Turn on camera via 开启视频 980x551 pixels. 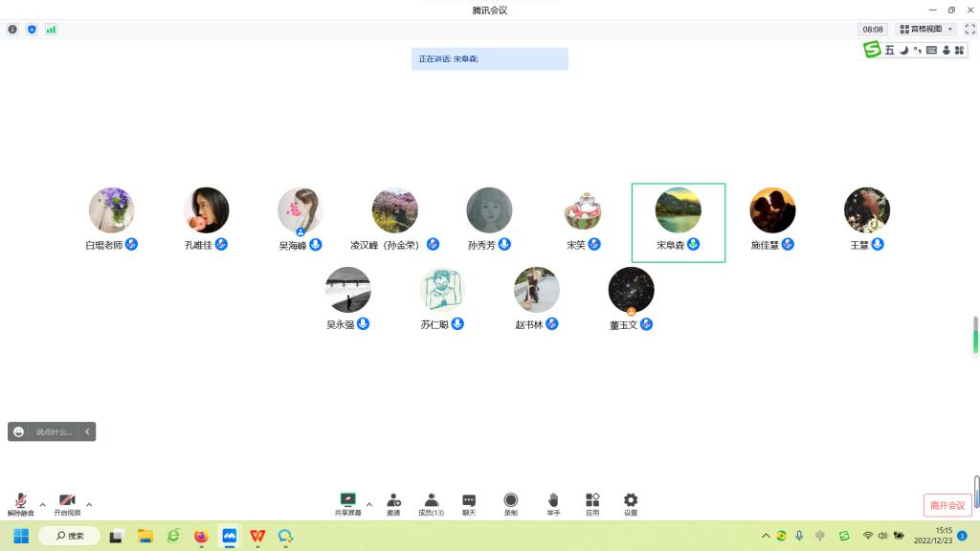point(67,504)
